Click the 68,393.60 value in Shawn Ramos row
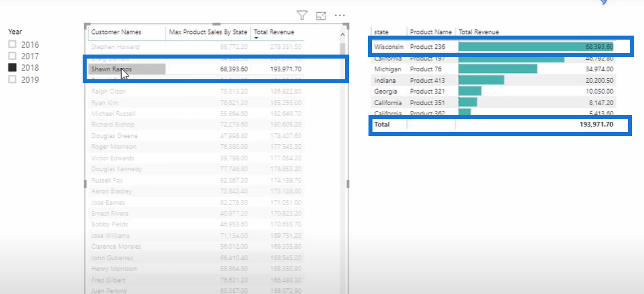644x294 pixels. pyautogui.click(x=234, y=69)
